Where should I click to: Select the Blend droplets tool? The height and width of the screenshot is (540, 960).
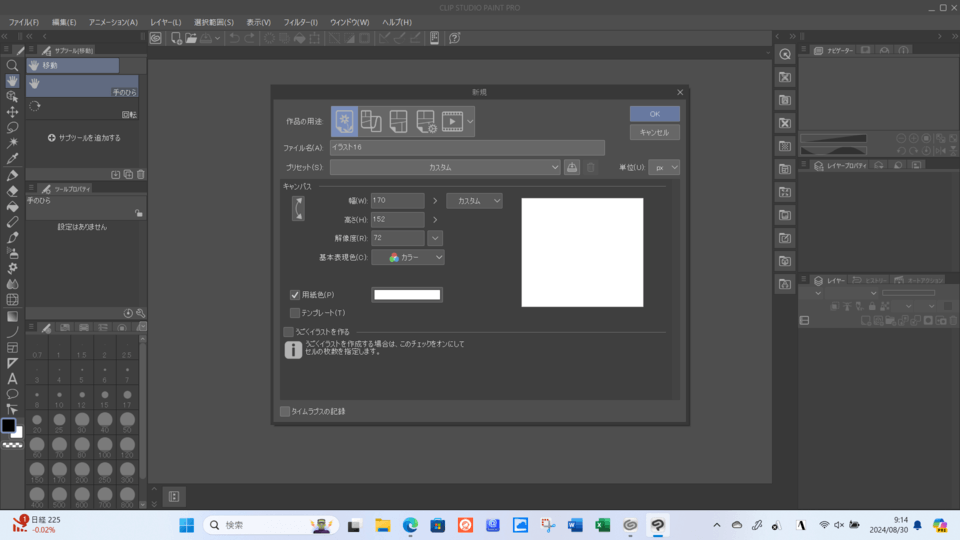click(12, 284)
